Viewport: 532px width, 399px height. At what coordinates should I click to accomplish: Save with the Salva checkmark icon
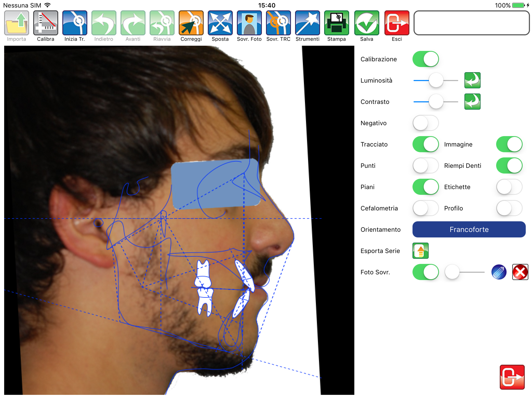pyautogui.click(x=366, y=23)
